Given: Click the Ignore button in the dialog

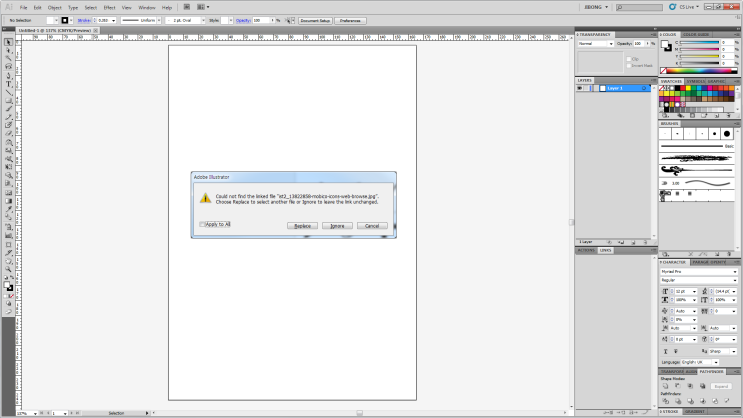Looking at the screenshot, I should tap(337, 226).
